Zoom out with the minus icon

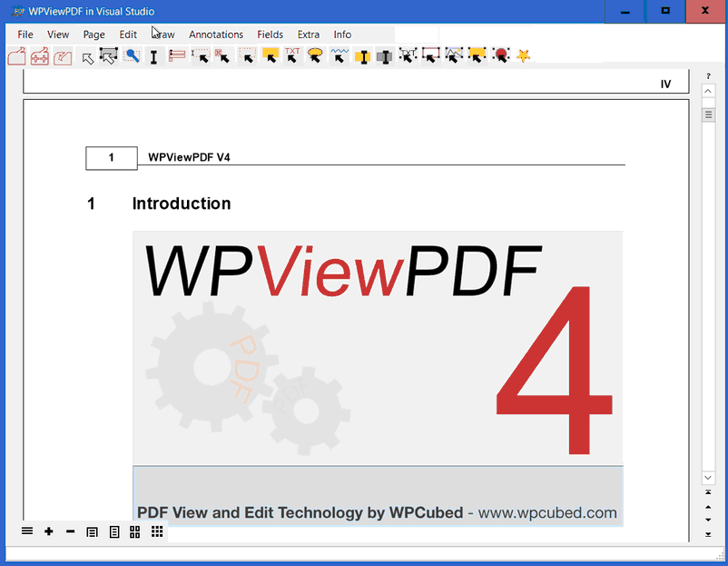click(71, 531)
